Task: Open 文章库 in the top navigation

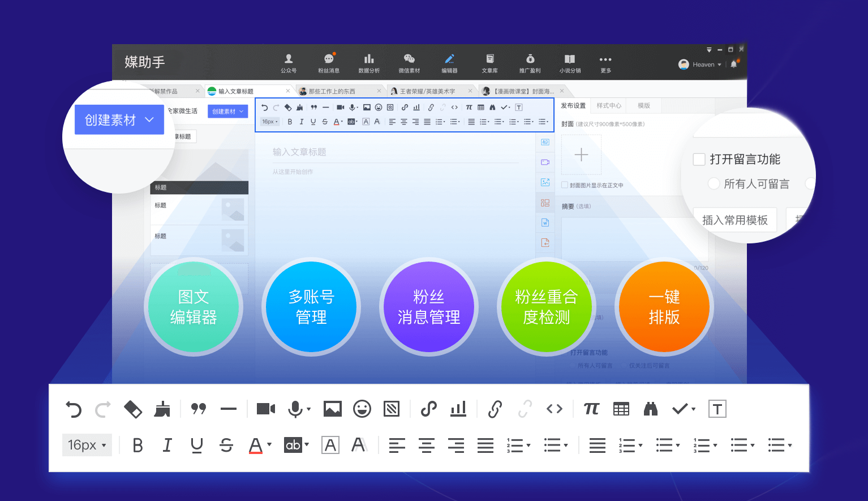Action: pos(489,64)
